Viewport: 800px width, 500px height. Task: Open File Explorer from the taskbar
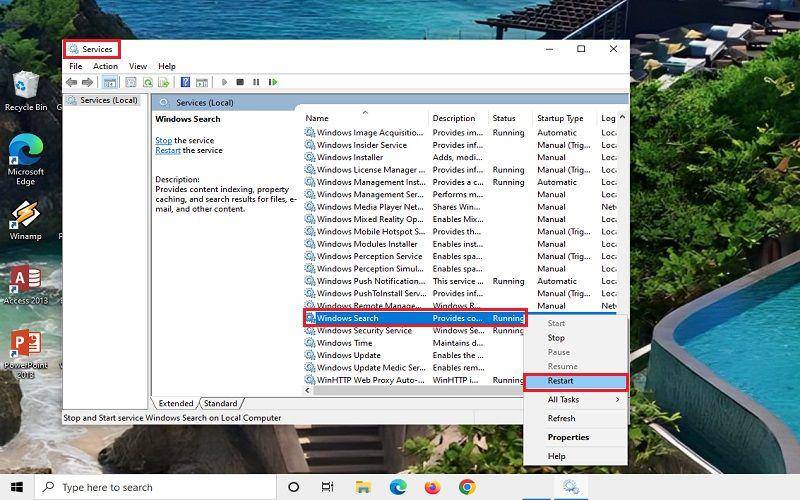tap(363, 488)
